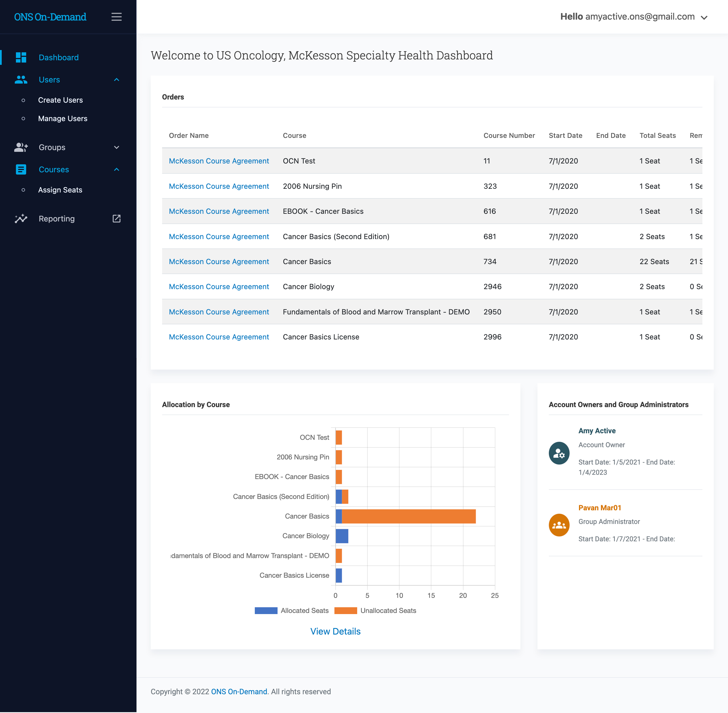Click Reporting external link icon

click(x=117, y=219)
